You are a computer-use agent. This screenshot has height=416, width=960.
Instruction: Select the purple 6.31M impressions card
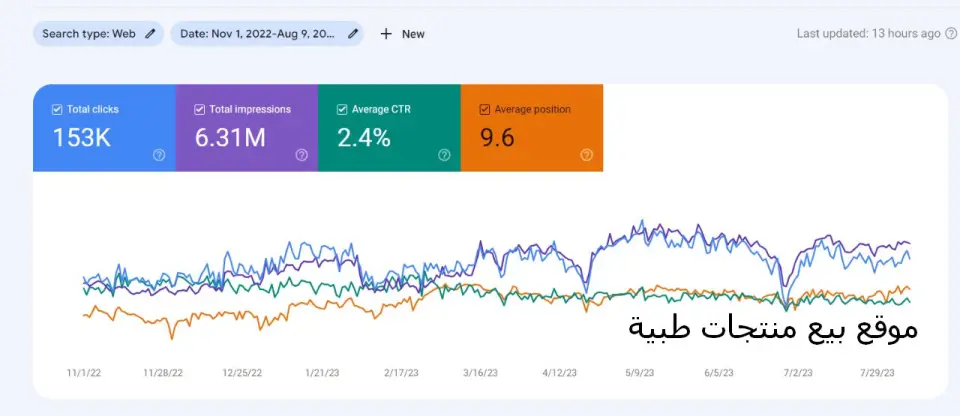(x=247, y=127)
